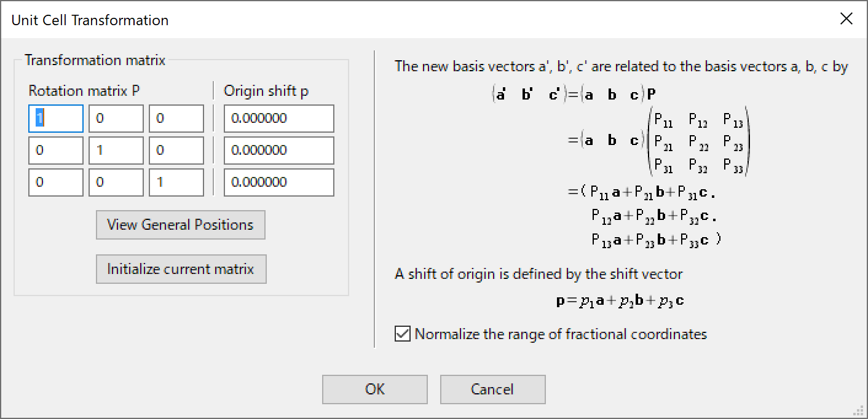Confirm the transformation with OK
Viewport: 868px width, 419px height.
click(374, 390)
